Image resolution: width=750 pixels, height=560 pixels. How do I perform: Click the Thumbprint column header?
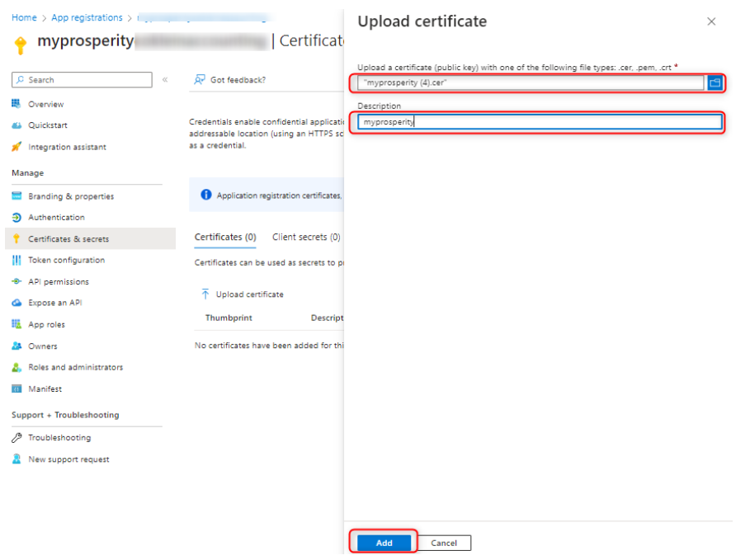pos(229,318)
